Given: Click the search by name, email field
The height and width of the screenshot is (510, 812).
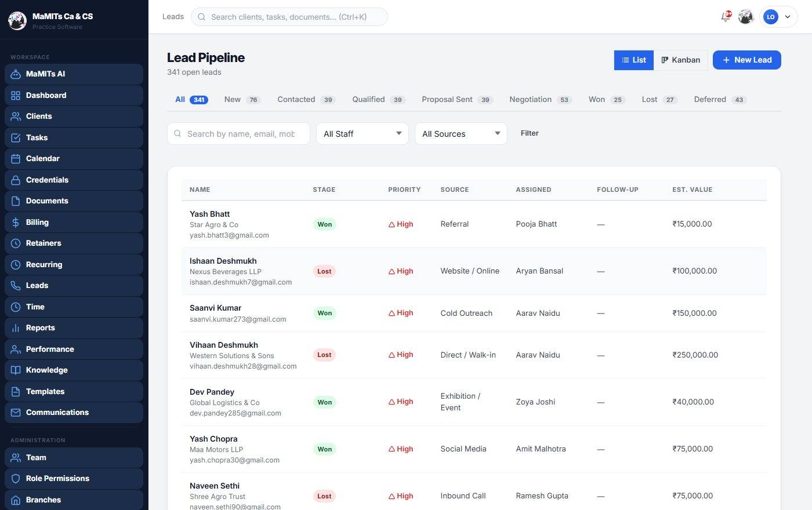Looking at the screenshot, I should pyautogui.click(x=238, y=134).
